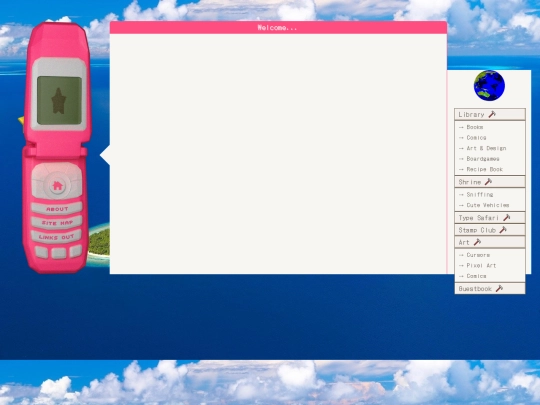Screen dimensions: 540x405
Task: Click the hammer icon beside Shrine
Action: point(488,181)
